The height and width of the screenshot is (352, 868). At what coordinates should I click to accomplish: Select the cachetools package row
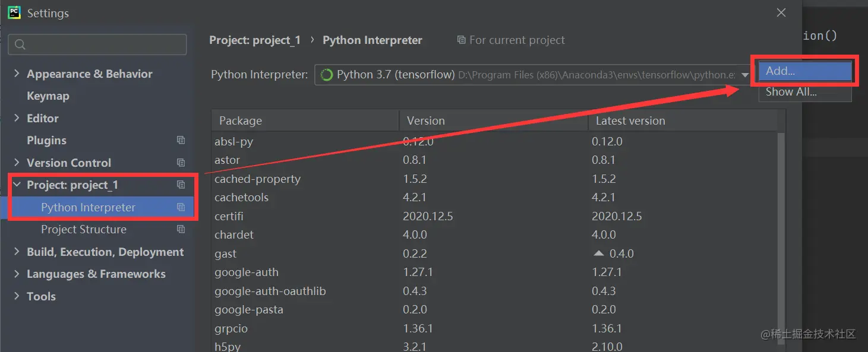(x=241, y=197)
